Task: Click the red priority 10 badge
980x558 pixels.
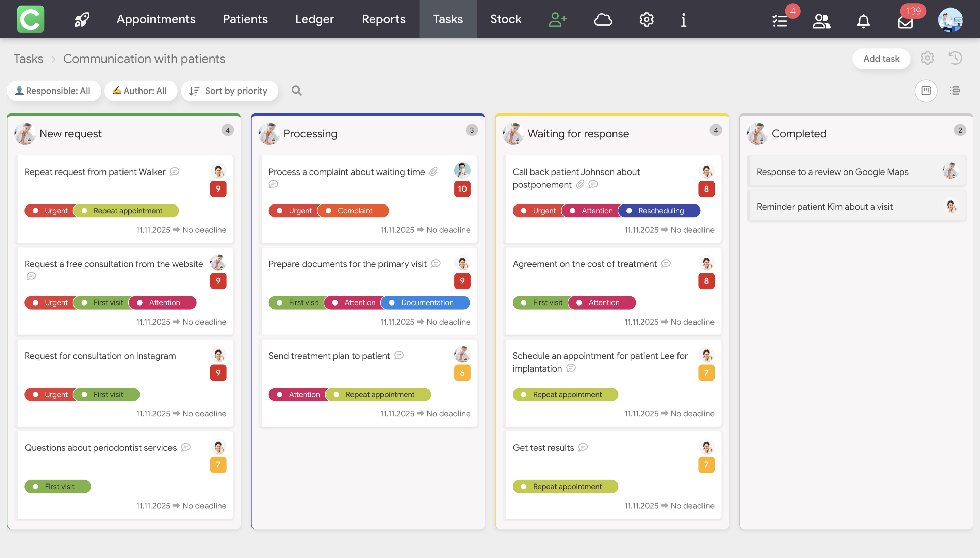Action: click(x=462, y=188)
